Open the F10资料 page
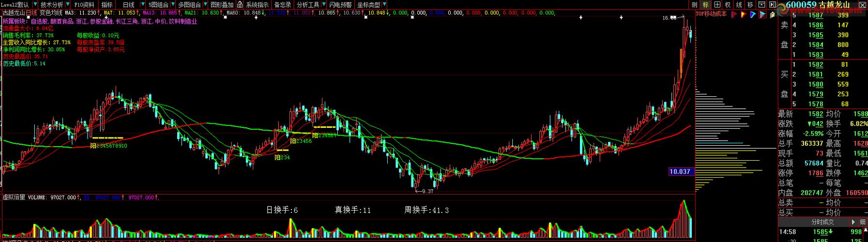 84,4
